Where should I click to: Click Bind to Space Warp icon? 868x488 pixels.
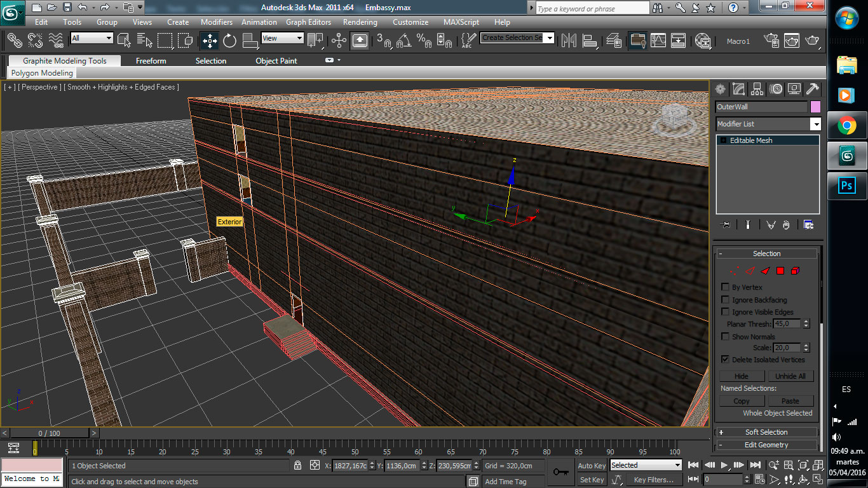[57, 41]
